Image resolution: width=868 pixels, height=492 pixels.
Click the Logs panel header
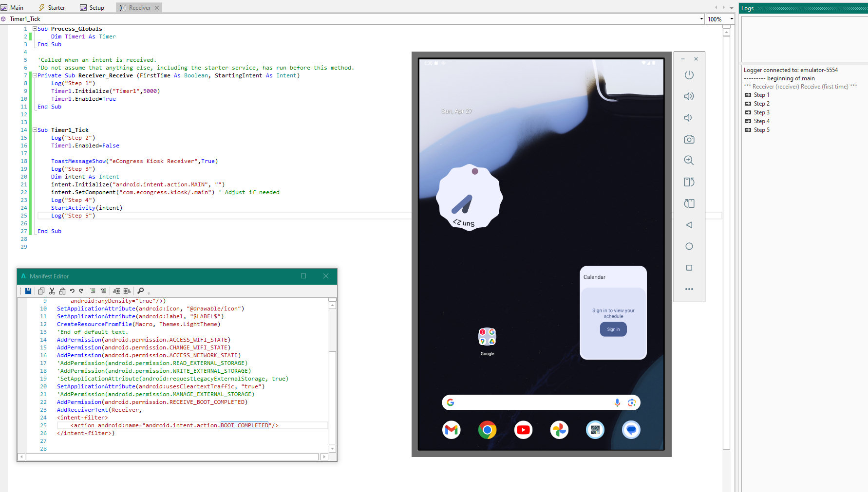(804, 8)
